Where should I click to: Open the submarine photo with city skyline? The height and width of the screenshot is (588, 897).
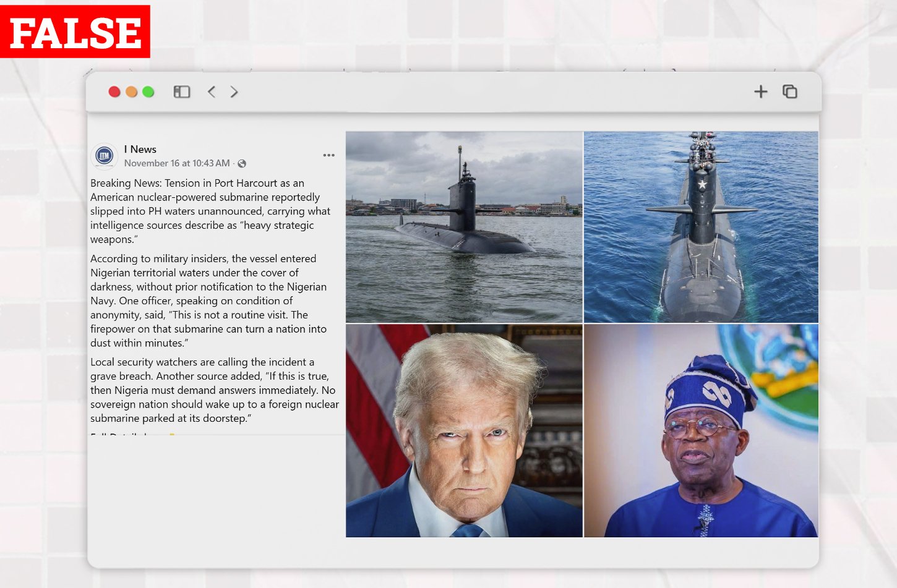[464, 226]
